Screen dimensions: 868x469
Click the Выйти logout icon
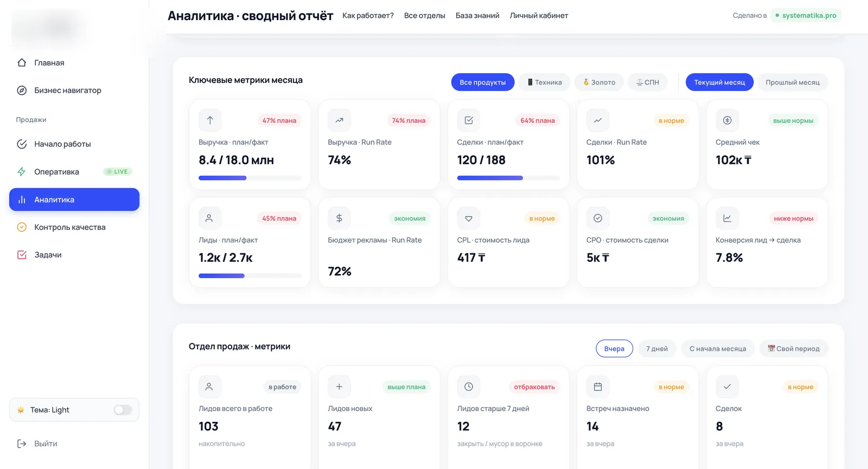pyautogui.click(x=22, y=444)
